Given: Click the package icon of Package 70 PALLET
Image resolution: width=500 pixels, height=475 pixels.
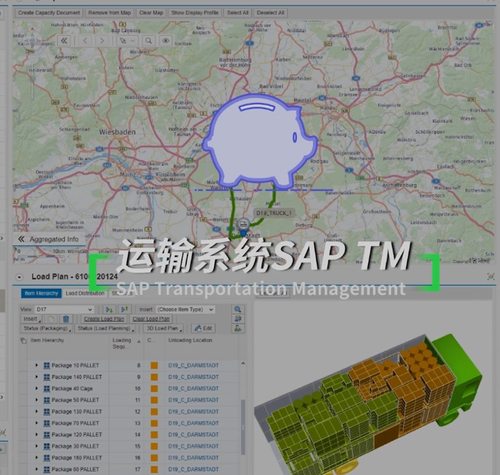Looking at the screenshot, I should (47, 423).
